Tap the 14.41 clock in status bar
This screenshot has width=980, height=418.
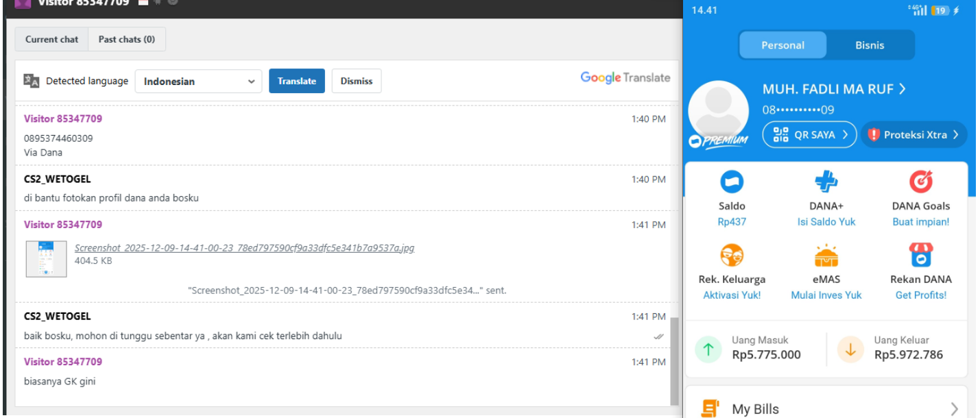click(x=704, y=10)
